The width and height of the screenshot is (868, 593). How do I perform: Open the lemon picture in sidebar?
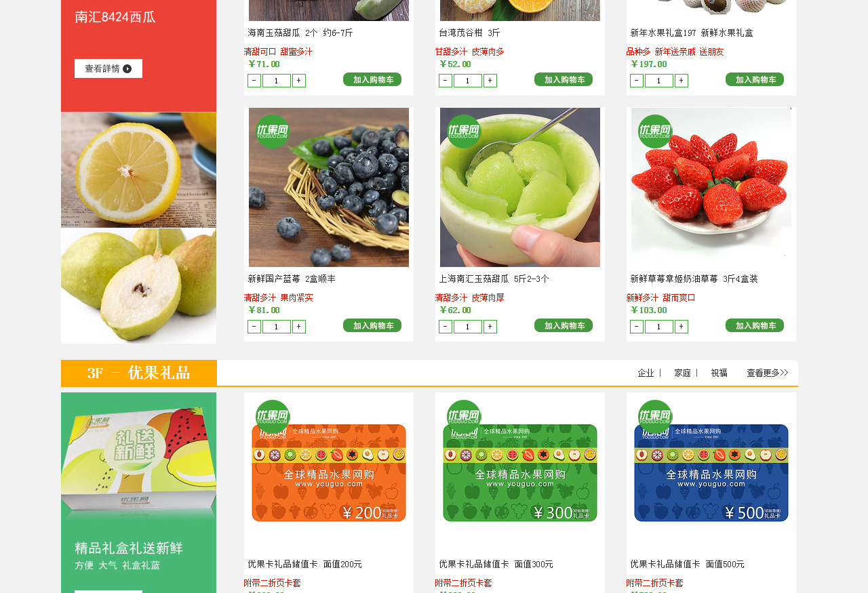139,170
